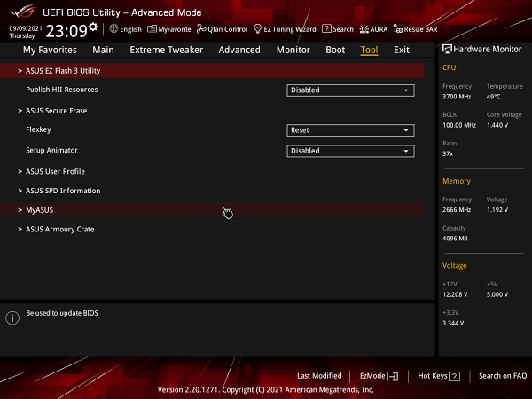Screen dimensions: 532x399
Task: Click the BCLK 100.00 MHz value
Action: [459, 125]
